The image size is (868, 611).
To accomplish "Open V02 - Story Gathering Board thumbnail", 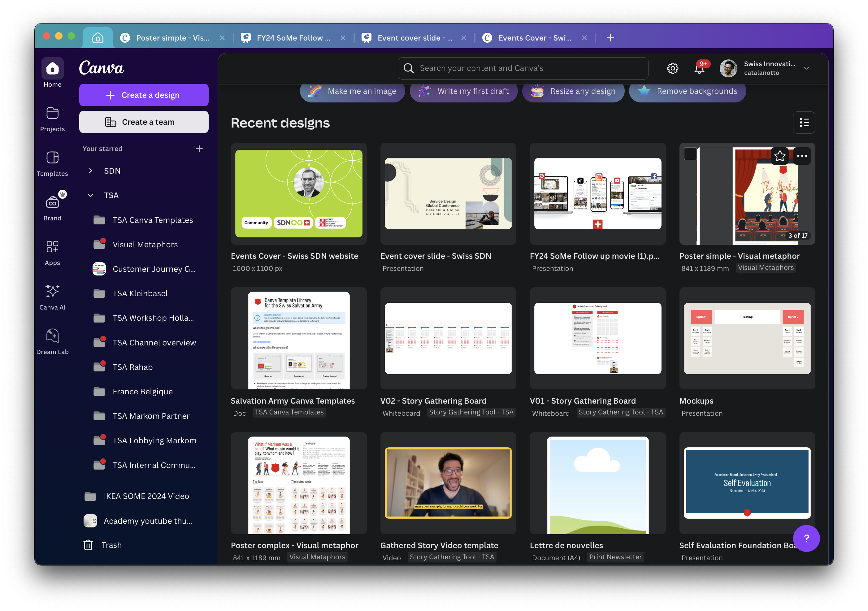I will 448,338.
